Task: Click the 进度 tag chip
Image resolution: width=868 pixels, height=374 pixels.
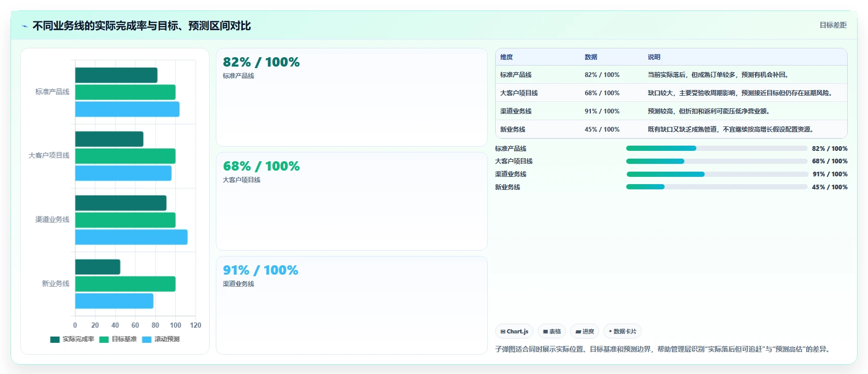Action: (585, 331)
